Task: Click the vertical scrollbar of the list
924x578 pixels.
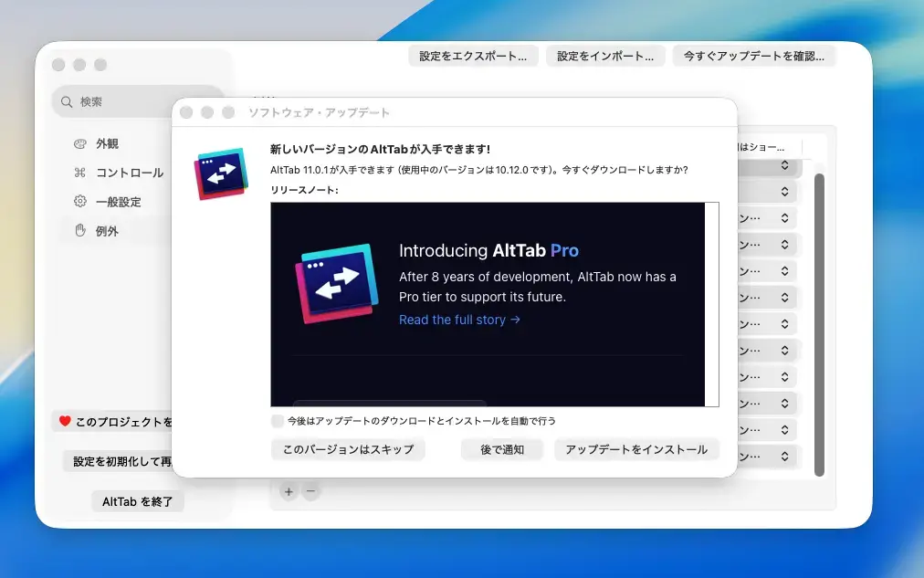Action: click(819, 325)
